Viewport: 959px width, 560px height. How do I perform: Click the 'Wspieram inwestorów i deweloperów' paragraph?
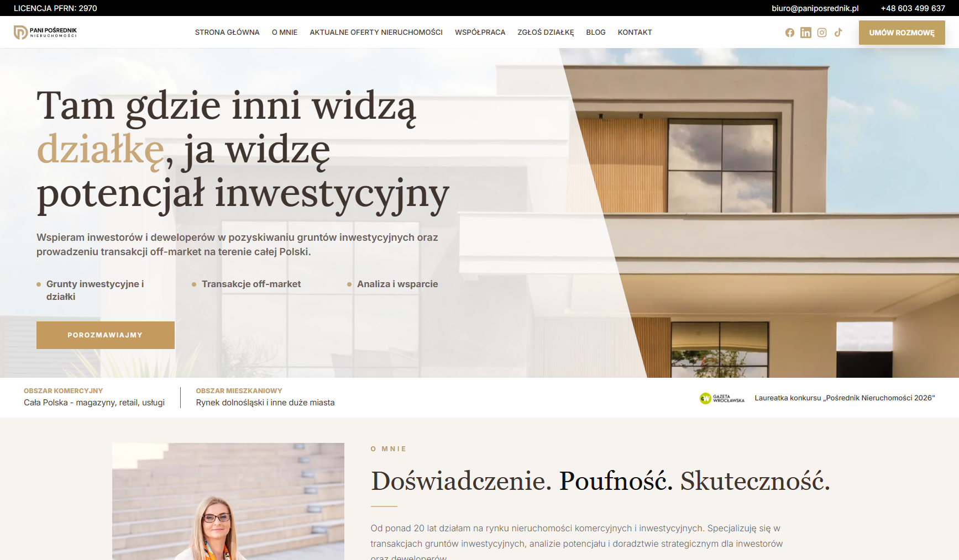click(237, 245)
